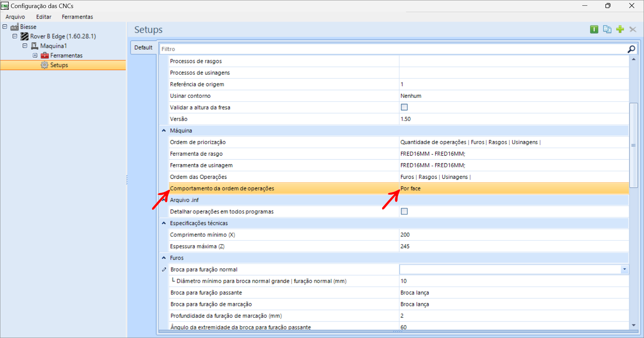Image resolution: width=644 pixels, height=338 pixels.
Task: Click the Maquina1 machine icon
Action: (35, 46)
